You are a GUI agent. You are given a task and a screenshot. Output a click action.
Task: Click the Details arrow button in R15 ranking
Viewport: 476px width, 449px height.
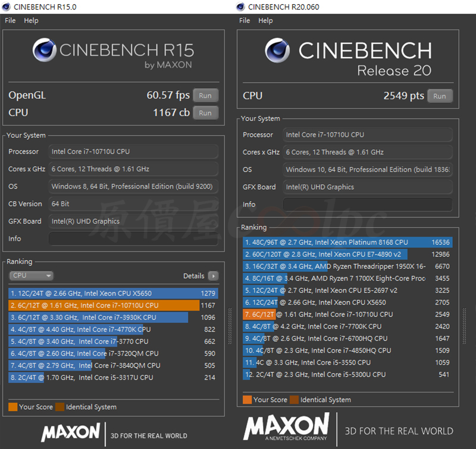213,276
